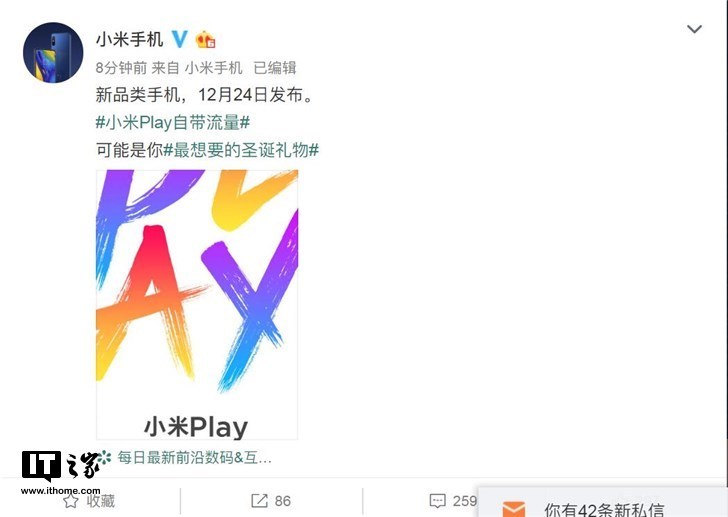Enlarge the 小米Play poster image
Screen dimensions: 728x517
tap(197, 304)
